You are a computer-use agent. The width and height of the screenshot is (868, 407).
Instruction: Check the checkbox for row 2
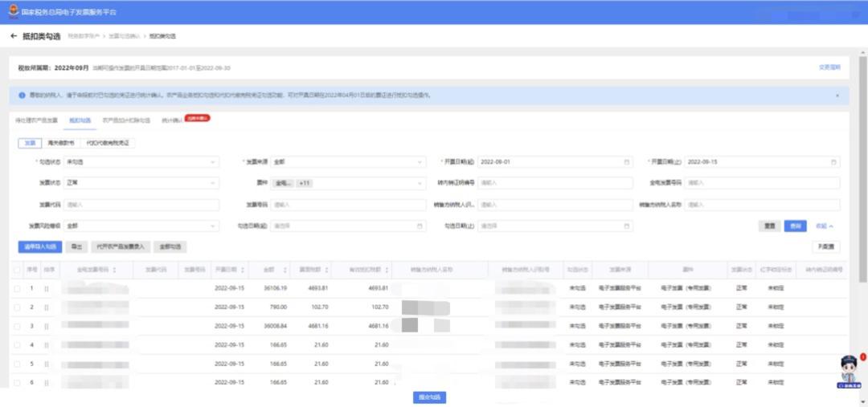pyautogui.click(x=18, y=307)
